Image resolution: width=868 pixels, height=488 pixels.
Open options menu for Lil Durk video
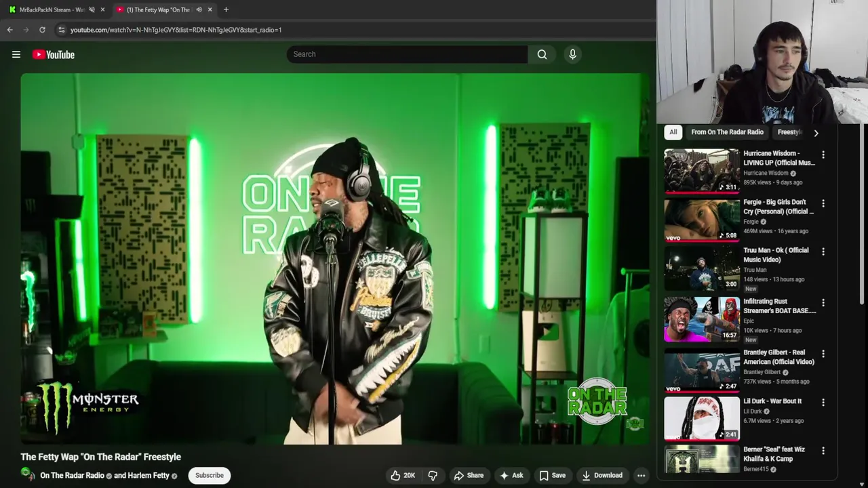823,402
